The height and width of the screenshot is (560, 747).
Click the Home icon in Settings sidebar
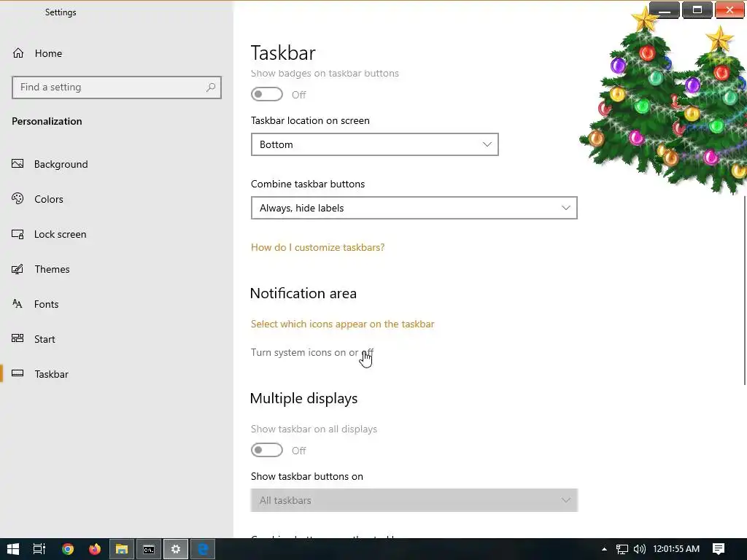(x=18, y=52)
